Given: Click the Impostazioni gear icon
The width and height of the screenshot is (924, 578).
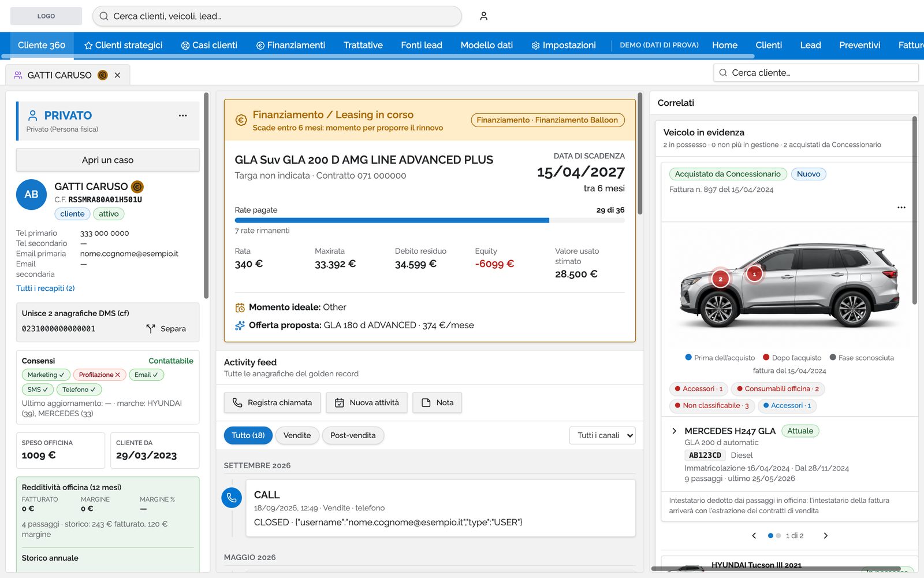Looking at the screenshot, I should [x=536, y=45].
